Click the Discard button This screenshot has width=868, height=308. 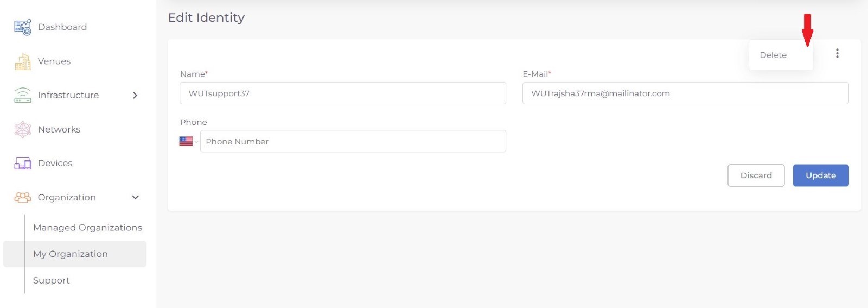tap(756, 175)
